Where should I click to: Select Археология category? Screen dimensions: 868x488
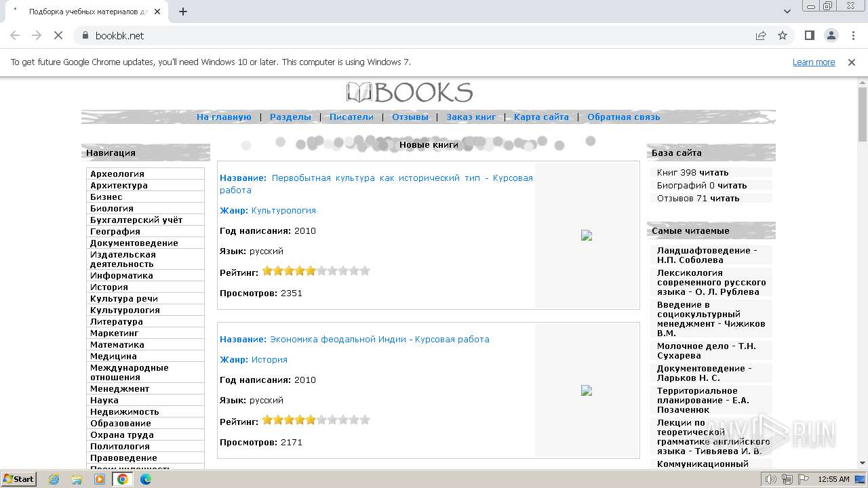pos(117,174)
